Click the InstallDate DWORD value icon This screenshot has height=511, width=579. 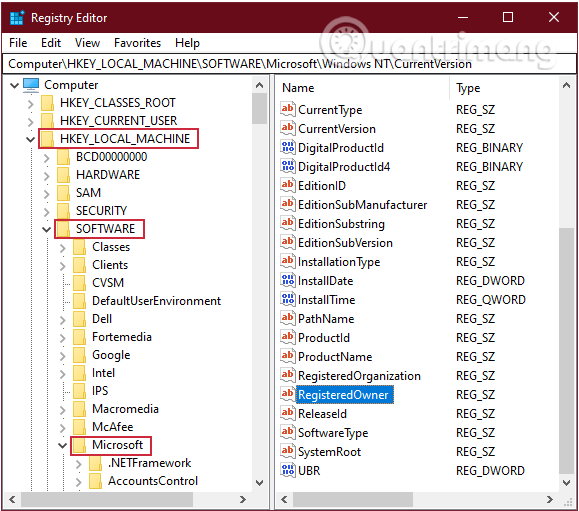point(288,281)
